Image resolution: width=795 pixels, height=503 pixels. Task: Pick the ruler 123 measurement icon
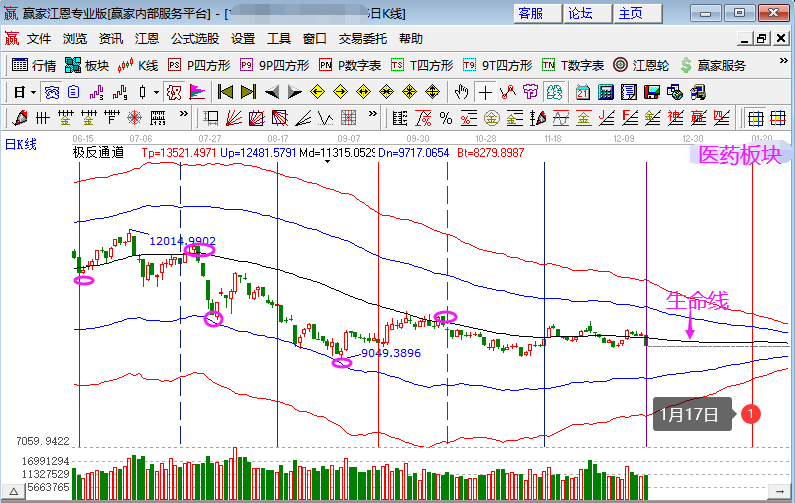pyautogui.click(x=158, y=118)
